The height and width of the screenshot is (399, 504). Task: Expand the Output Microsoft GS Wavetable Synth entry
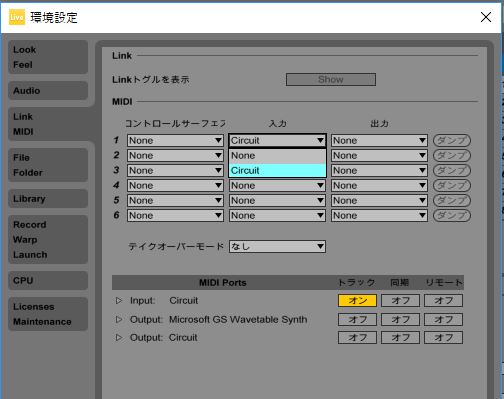coord(119,319)
